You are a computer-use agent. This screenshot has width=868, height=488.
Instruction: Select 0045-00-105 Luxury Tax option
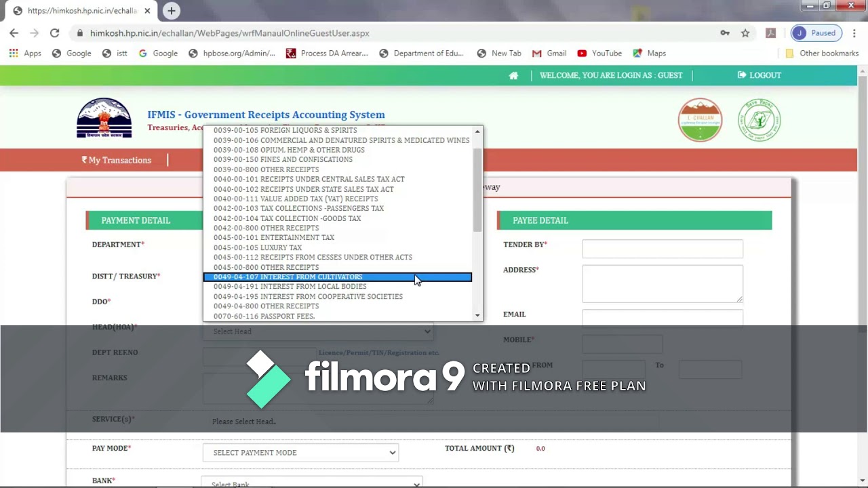click(338, 247)
